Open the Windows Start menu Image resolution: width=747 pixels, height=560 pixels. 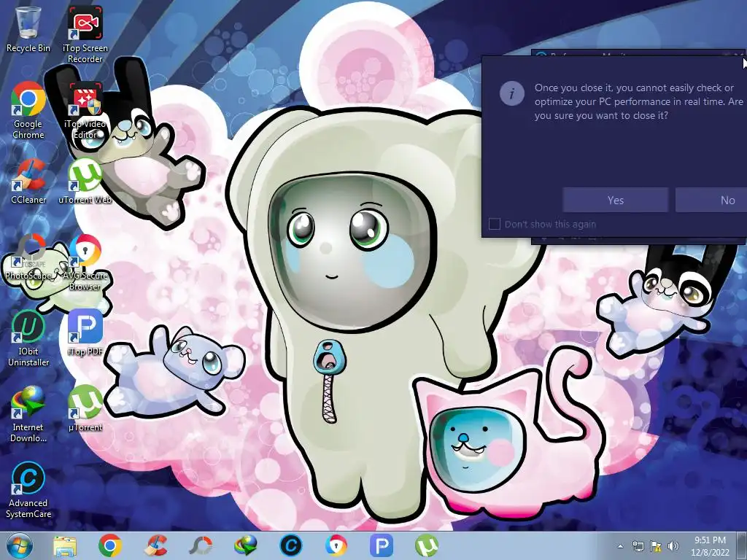tap(20, 545)
